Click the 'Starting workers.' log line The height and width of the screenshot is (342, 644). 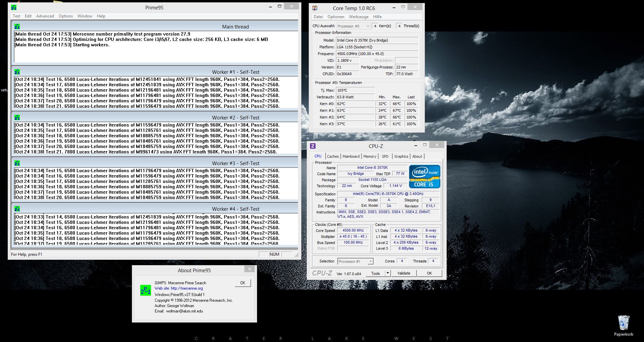pyautogui.click(x=62, y=45)
